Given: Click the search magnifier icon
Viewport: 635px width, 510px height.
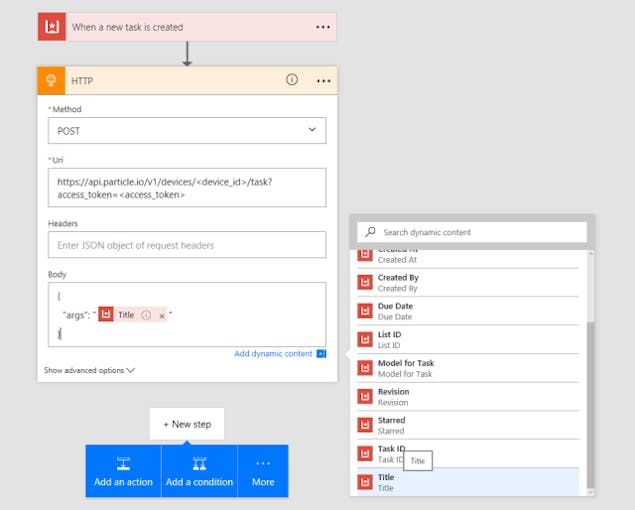Looking at the screenshot, I should (x=370, y=232).
